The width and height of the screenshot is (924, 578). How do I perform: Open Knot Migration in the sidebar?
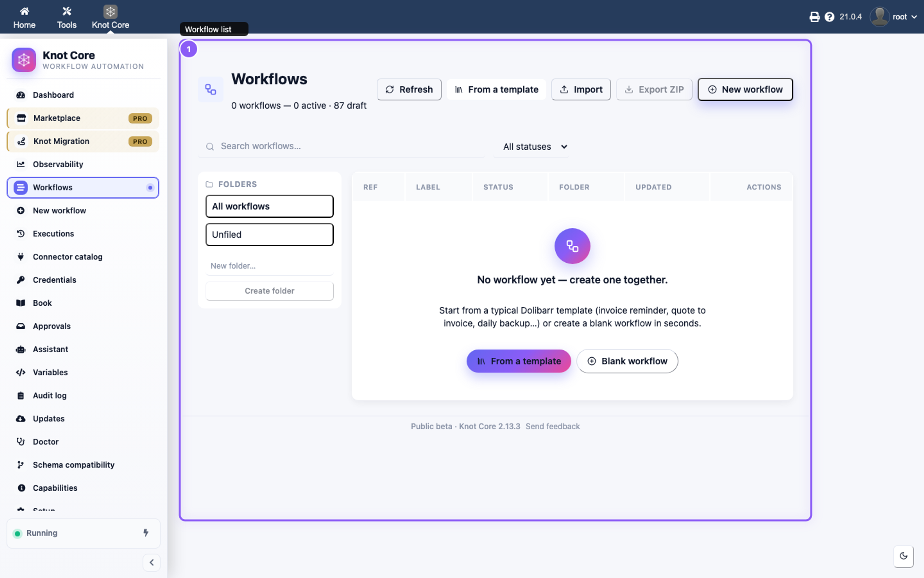coord(83,141)
